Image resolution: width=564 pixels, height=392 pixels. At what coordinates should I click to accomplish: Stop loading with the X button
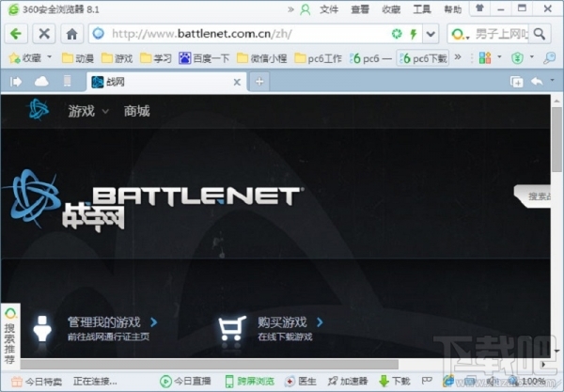click(44, 34)
